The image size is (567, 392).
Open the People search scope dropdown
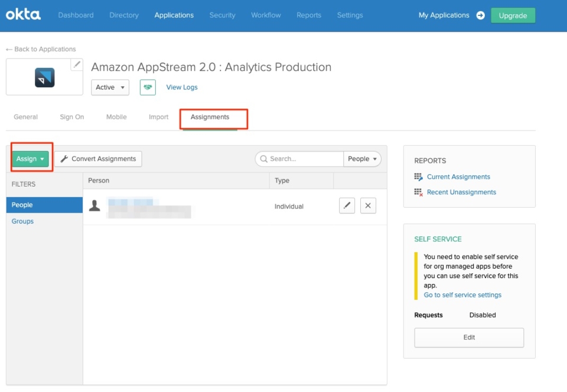(x=362, y=158)
